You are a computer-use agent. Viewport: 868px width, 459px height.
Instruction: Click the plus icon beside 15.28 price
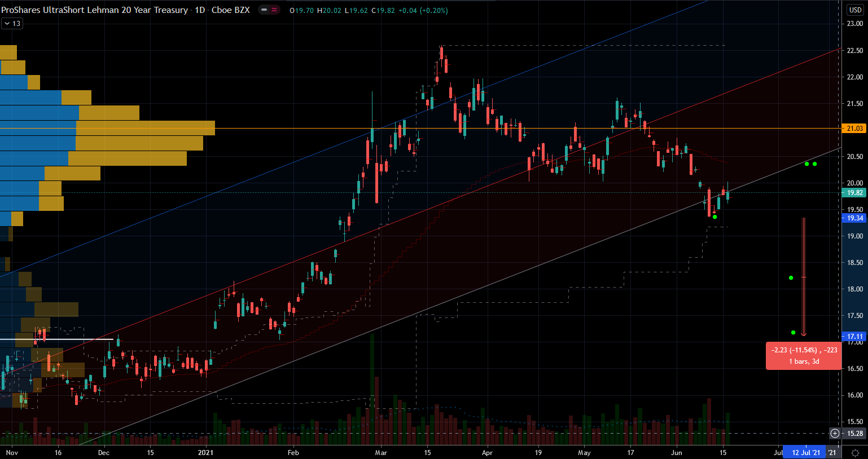(x=835, y=433)
